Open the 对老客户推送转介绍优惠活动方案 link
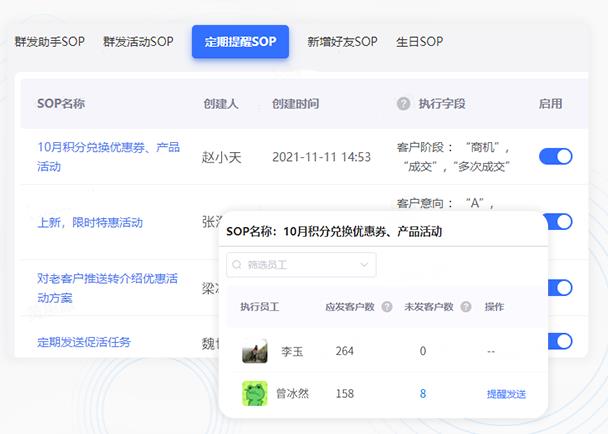 point(108,288)
